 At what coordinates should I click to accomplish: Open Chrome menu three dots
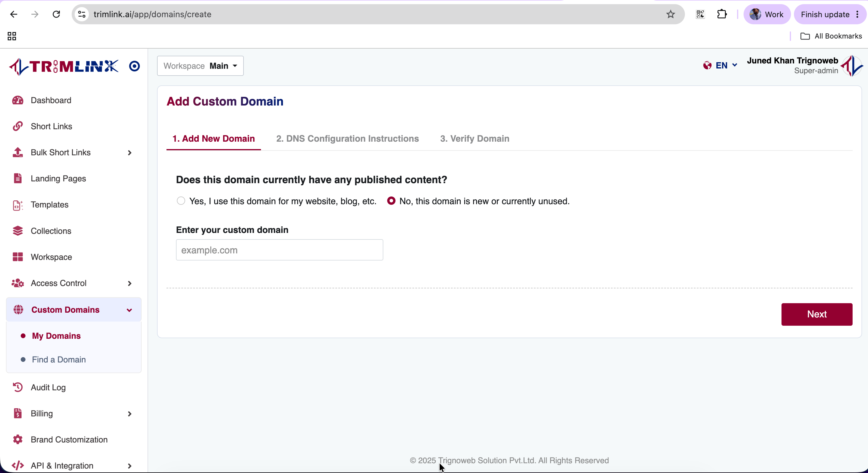(858, 14)
